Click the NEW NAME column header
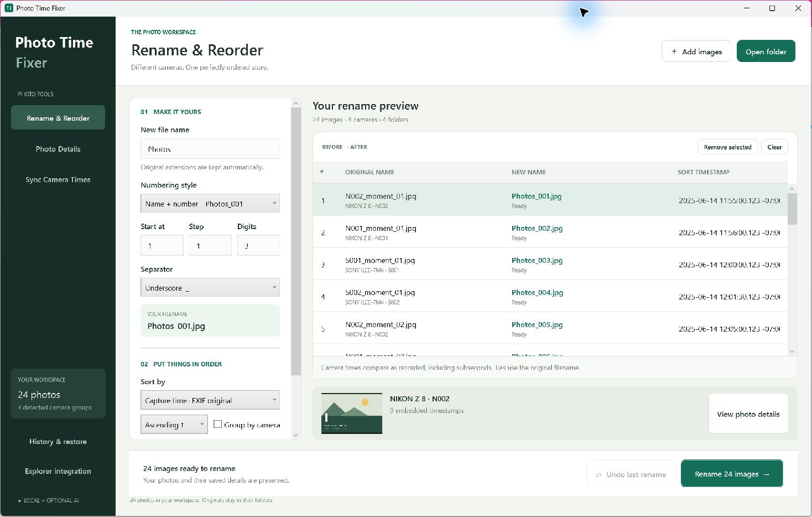812x517 pixels. (x=528, y=172)
